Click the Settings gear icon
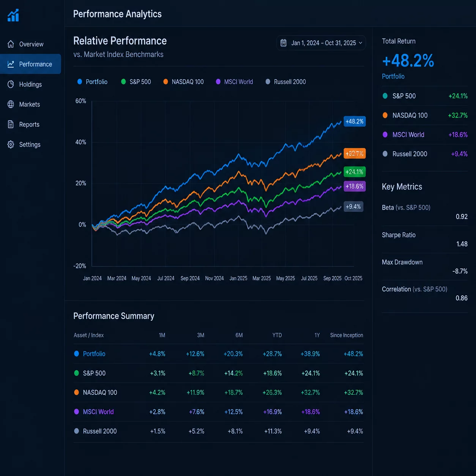 [11, 145]
